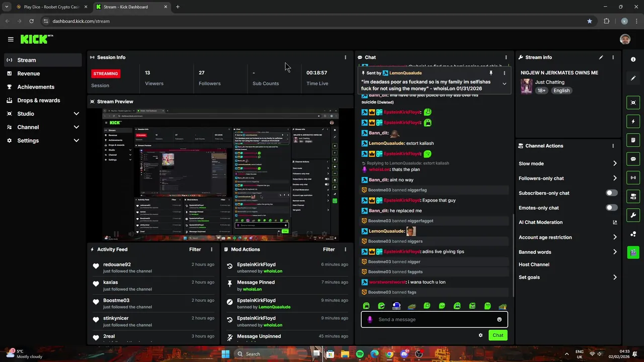Expand Followers-only chat options
The width and height of the screenshot is (644, 362).
click(x=615, y=178)
